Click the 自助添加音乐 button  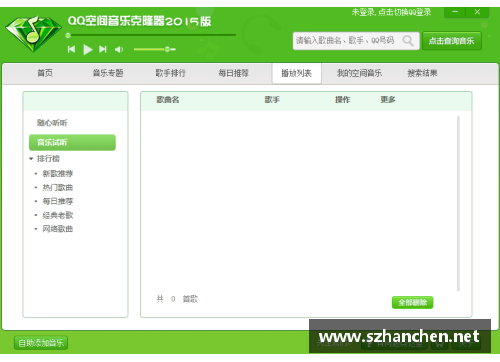click(41, 343)
